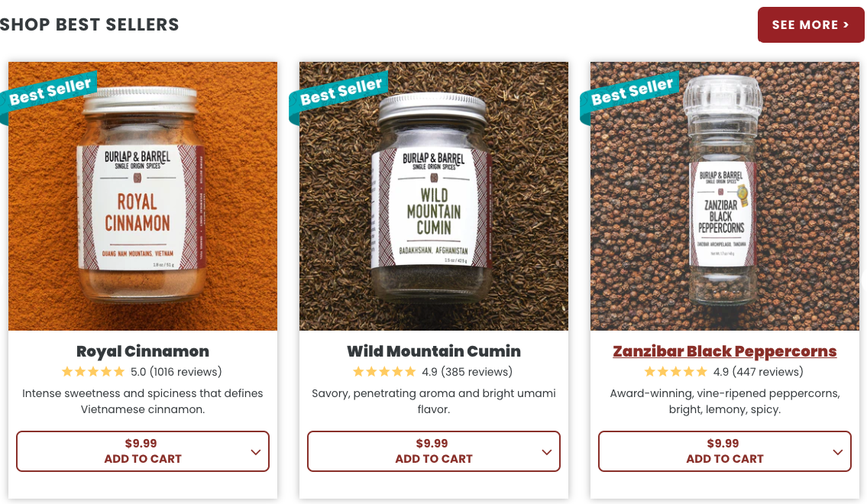Click the Royal Cinnamon title link
The image size is (867, 504).
tap(143, 351)
